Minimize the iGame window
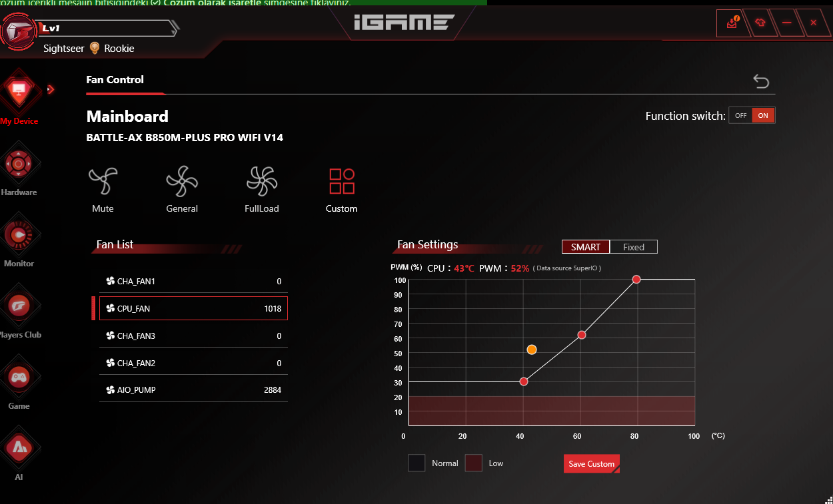 786,23
